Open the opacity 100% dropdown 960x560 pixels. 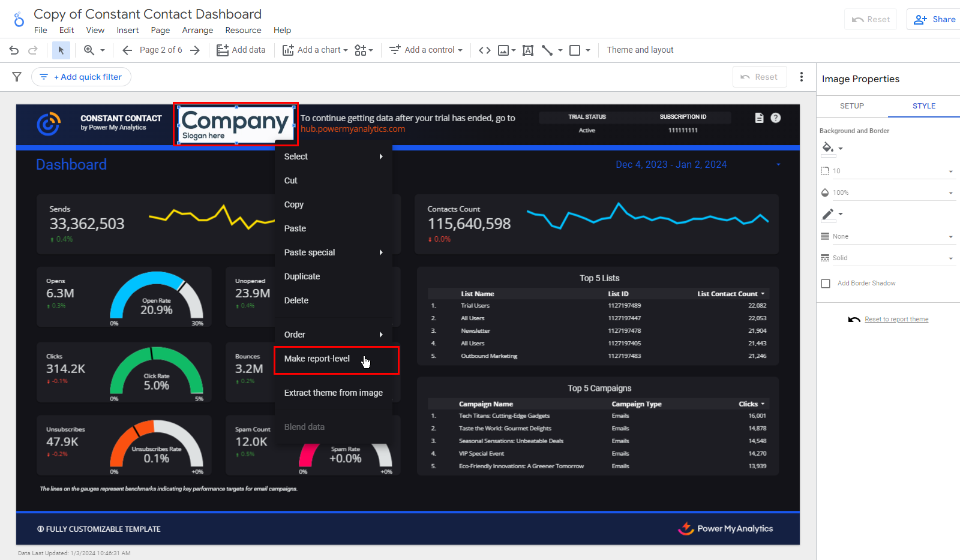(x=887, y=193)
